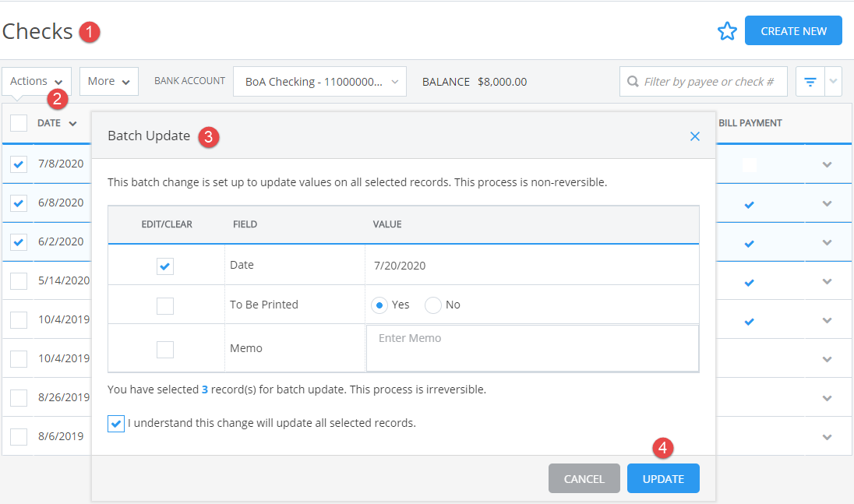
Task: Expand the chevron on the 8/6/2019 row
Action: [x=828, y=436]
